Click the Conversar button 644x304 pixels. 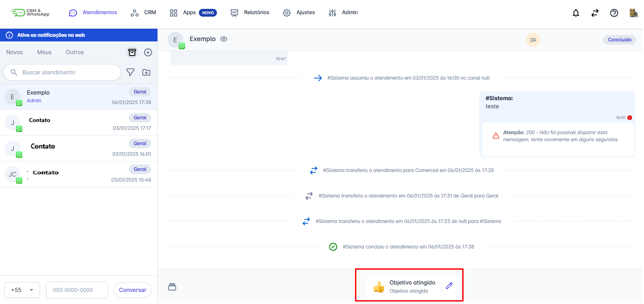[x=132, y=290]
